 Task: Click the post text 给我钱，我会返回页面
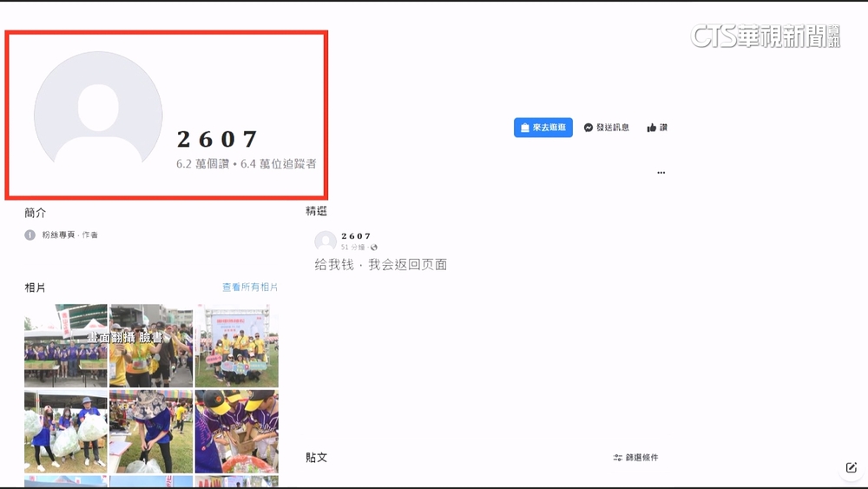click(381, 265)
